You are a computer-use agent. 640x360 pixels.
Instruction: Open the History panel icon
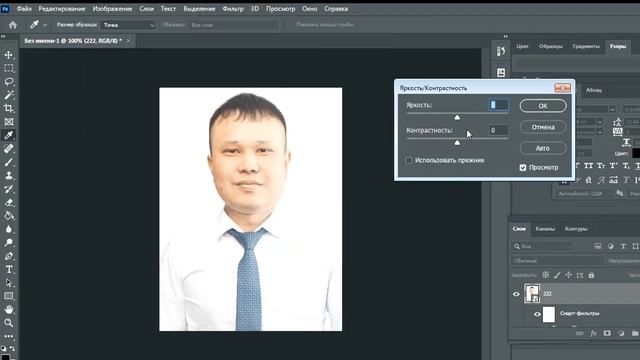pyautogui.click(x=501, y=51)
